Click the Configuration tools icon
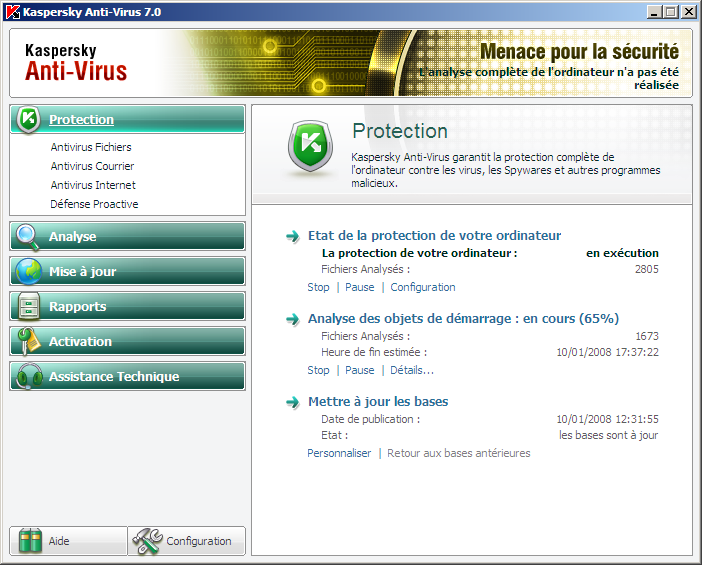Viewport: 702px width, 565px height. pos(147,541)
